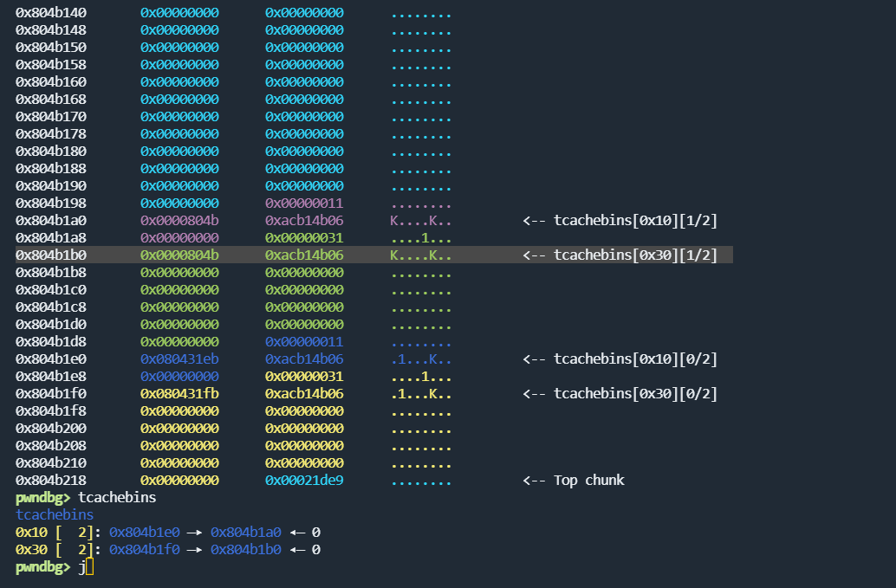Click chunk size 0x00000011 at 0x804b198

pos(304,204)
